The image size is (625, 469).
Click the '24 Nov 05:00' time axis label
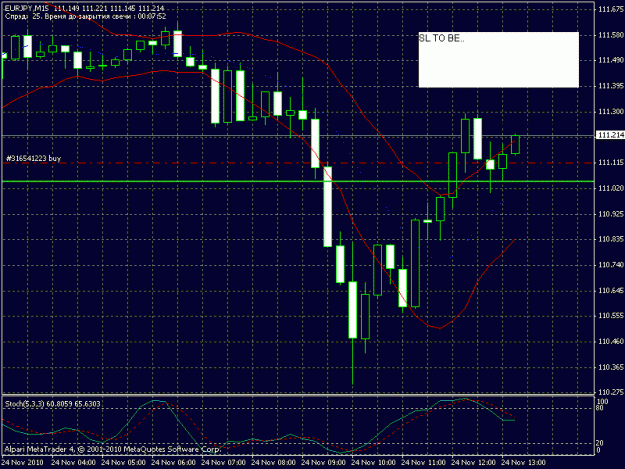coord(123,463)
